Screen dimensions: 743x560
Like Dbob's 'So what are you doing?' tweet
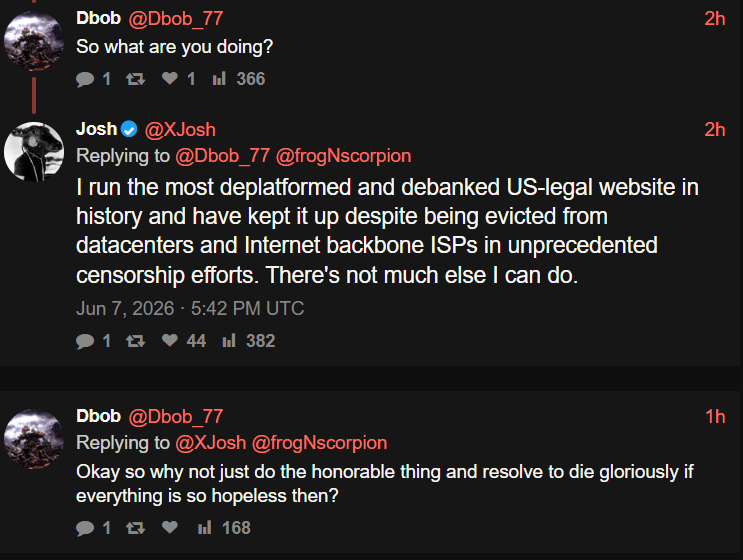click(x=178, y=79)
